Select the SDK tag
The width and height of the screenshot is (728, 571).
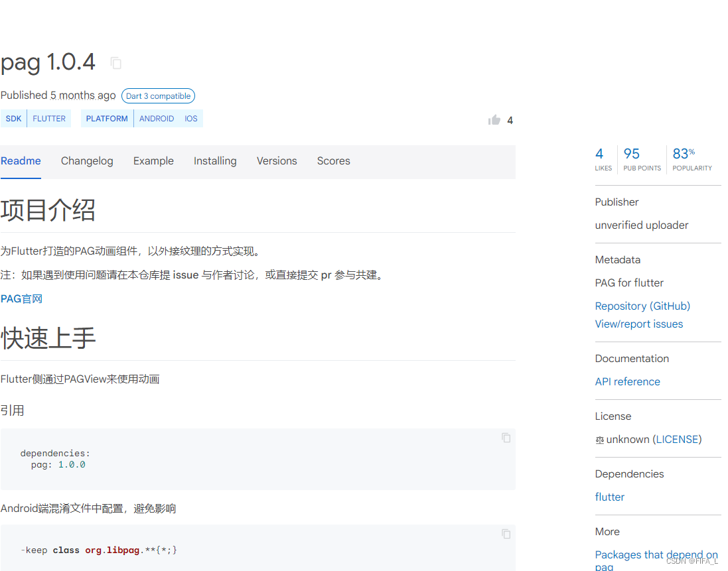click(x=13, y=119)
